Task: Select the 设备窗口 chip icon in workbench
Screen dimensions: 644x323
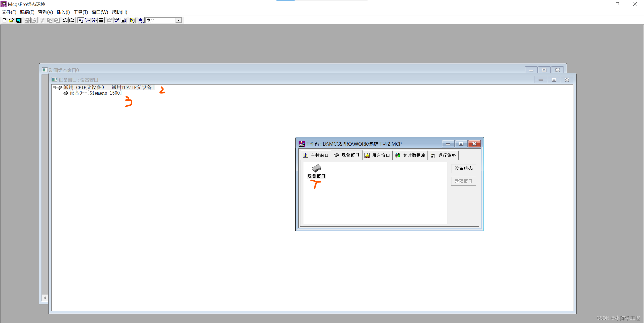Action: point(316,168)
